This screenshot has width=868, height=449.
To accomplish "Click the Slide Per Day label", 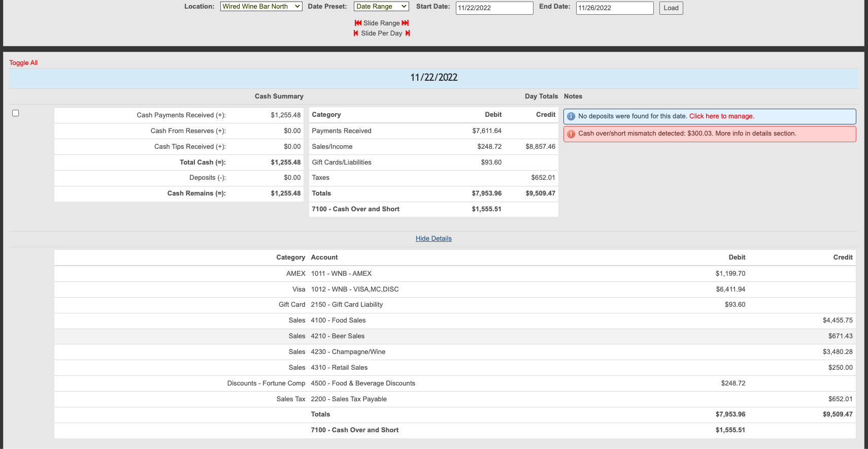I will (x=382, y=34).
